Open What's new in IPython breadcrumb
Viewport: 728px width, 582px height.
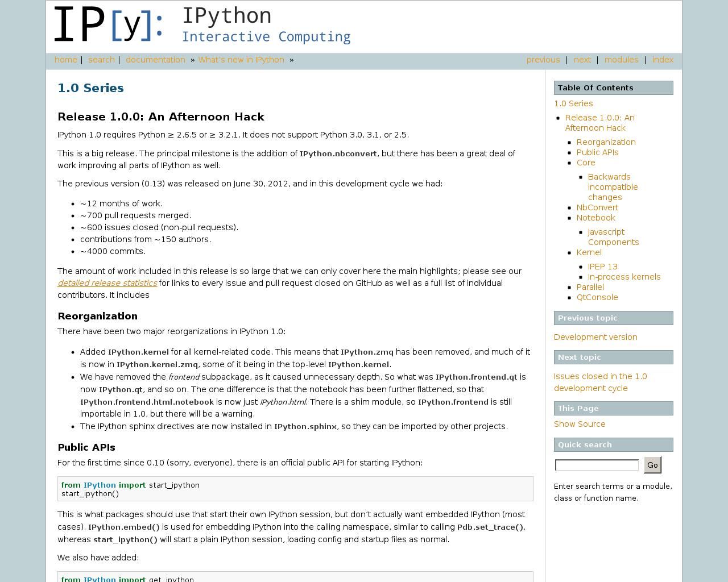coord(241,60)
